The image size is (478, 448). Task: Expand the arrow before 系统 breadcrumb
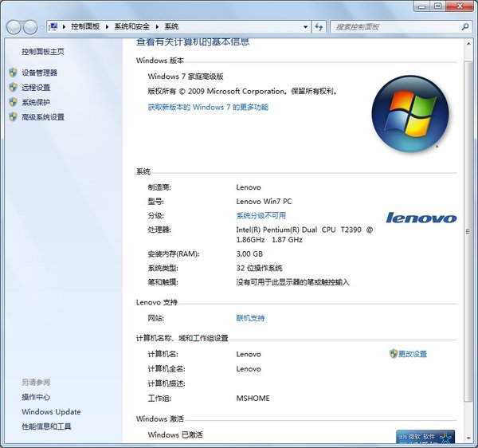(x=157, y=27)
